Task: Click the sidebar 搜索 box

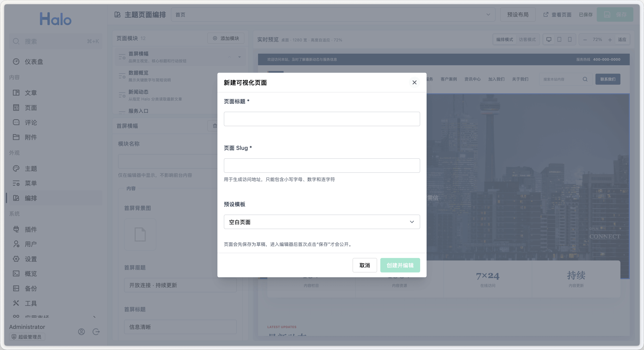Action: coord(56,41)
